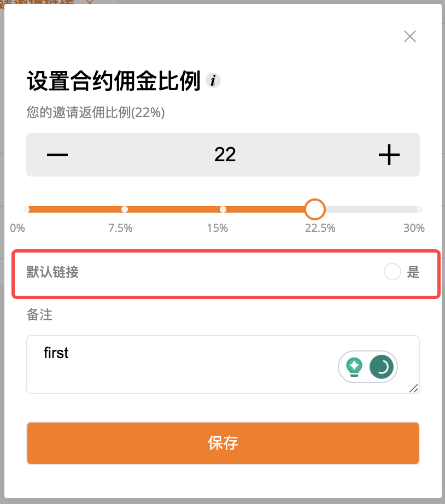Click the green lightbulb icon in remark box
This screenshot has height=504, width=445.
tap(354, 367)
